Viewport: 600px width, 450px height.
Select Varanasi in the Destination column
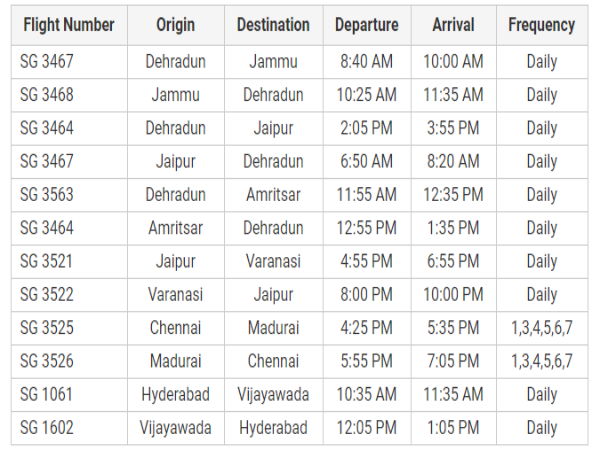[273, 261]
